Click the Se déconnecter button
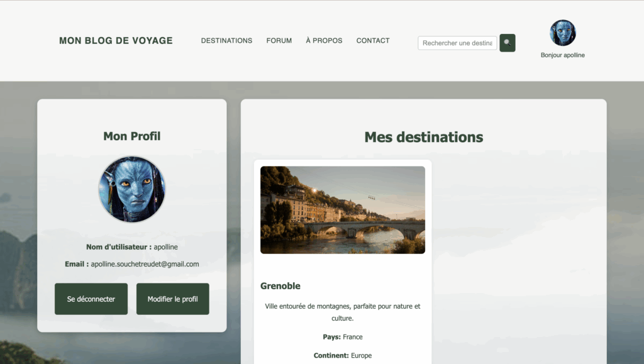The height and width of the screenshot is (364, 644). click(91, 299)
